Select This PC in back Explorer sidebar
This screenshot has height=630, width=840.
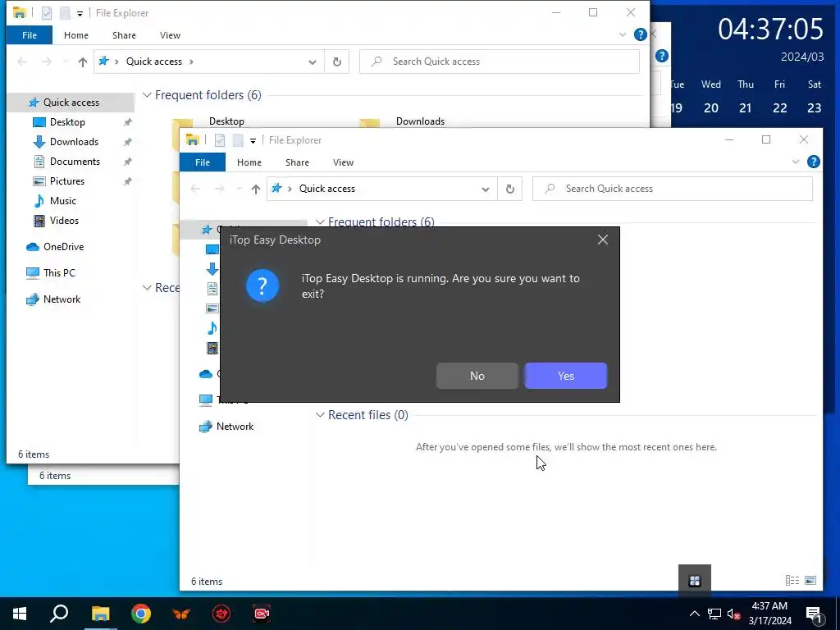[59, 272]
